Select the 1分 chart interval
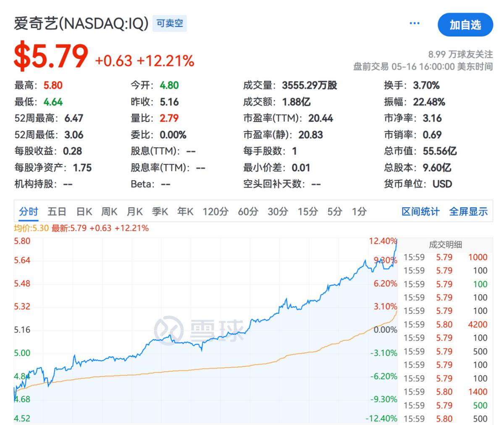Viewport: 504px width, 425px height. pos(359,211)
